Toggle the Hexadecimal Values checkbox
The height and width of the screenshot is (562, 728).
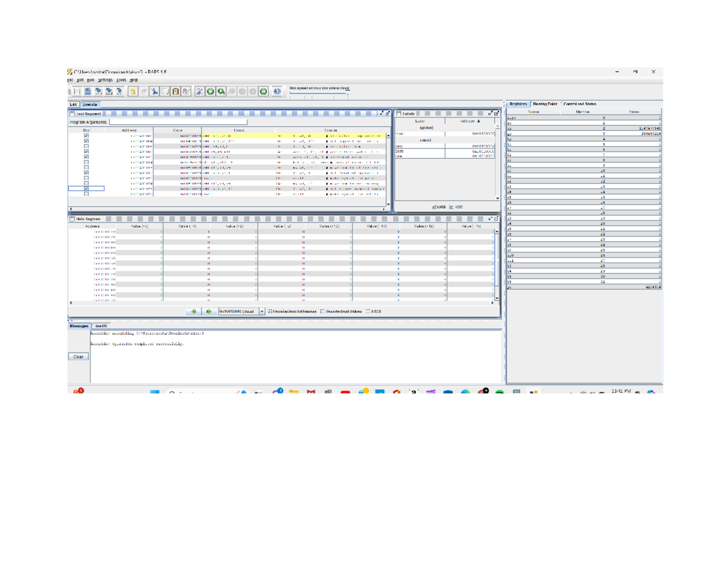click(321, 310)
